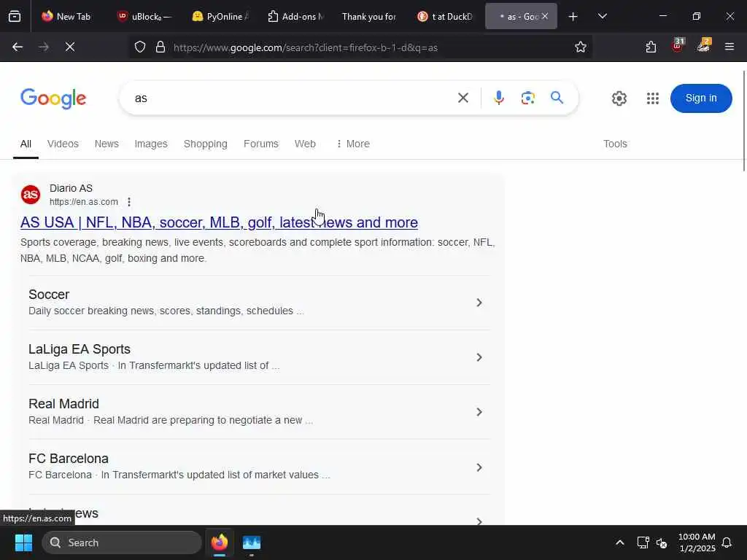Open the clock and date tray
Viewport: 747px width, 560px height.
697,542
